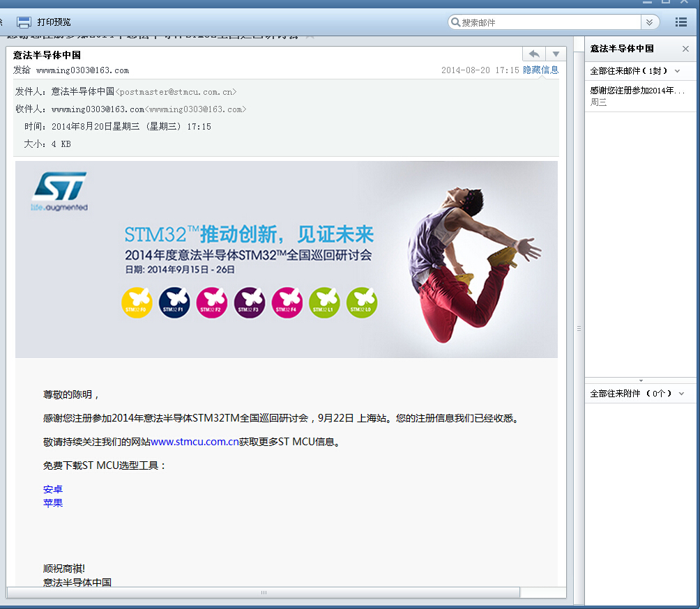Collapse 全部往来邮件 (1封) section
Viewport: 700px width, 609px height.
(x=678, y=71)
